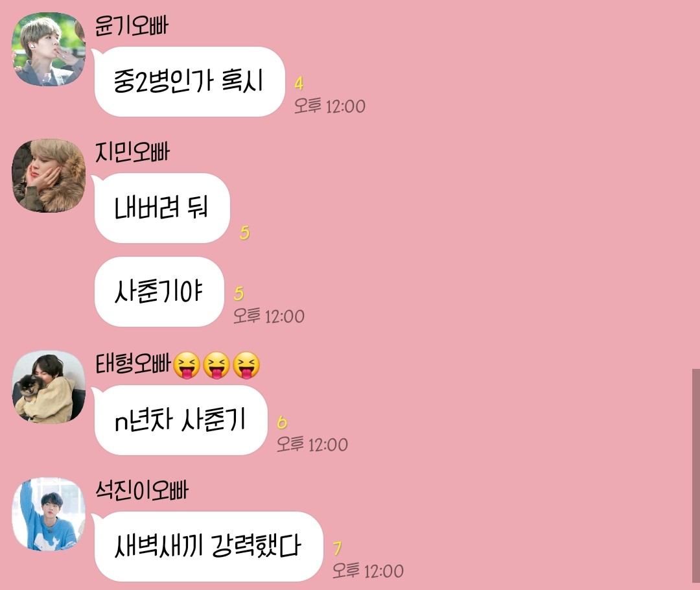Open 윤기오빠's profile picture
This screenshot has width=700, height=590.
click(48, 49)
